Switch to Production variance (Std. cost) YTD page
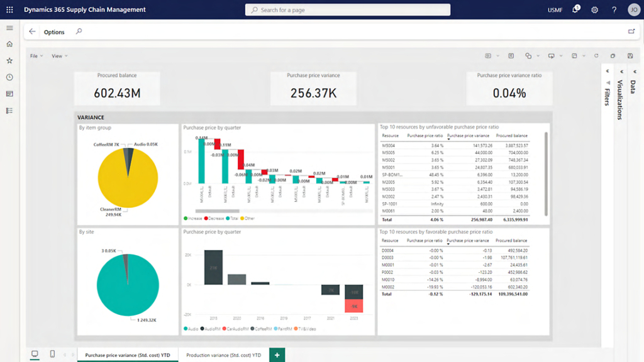Image resolution: width=644 pixels, height=362 pixels. coord(223,354)
